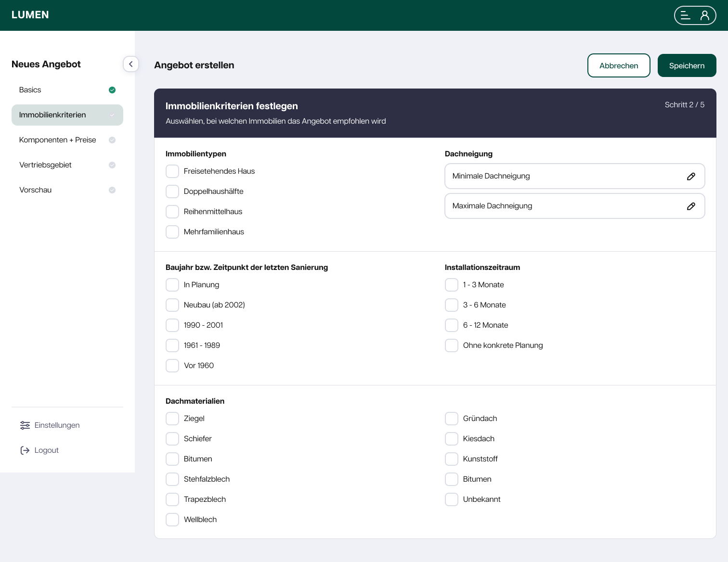
Task: Enable 6 - 12 Monate installation period
Action: click(x=452, y=325)
